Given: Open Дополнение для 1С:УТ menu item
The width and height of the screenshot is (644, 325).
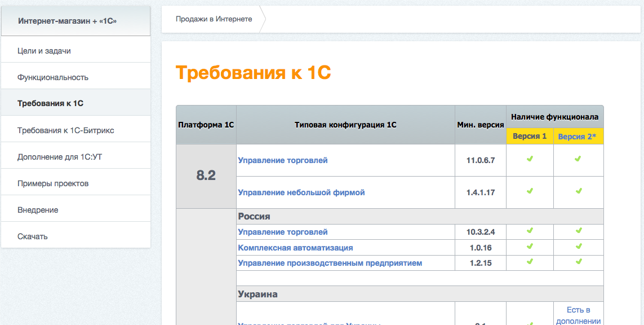Looking at the screenshot, I should pyautogui.click(x=75, y=157).
